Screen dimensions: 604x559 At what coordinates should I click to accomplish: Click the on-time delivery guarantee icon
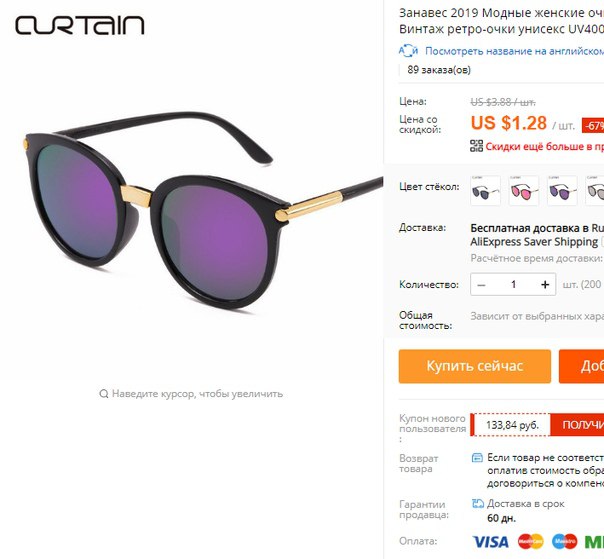(x=478, y=503)
